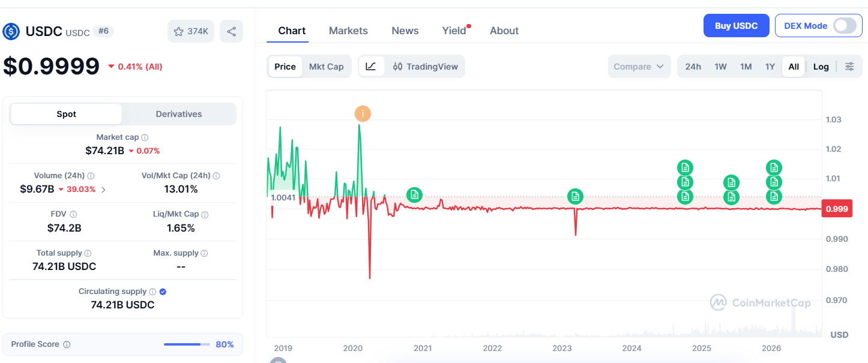Click the Profile Score progress bar

point(187,344)
